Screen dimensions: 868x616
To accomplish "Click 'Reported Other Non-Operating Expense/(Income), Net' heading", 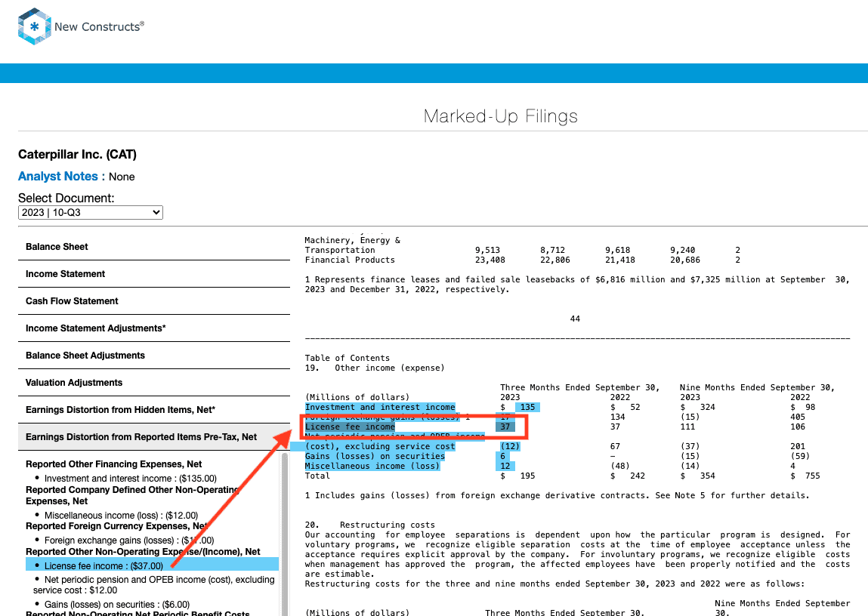I will pos(143,551).
